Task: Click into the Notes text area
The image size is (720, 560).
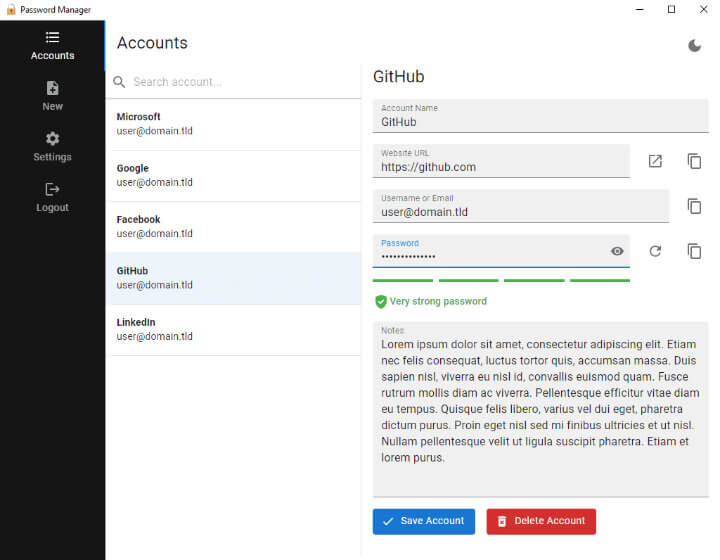Action: [540, 410]
